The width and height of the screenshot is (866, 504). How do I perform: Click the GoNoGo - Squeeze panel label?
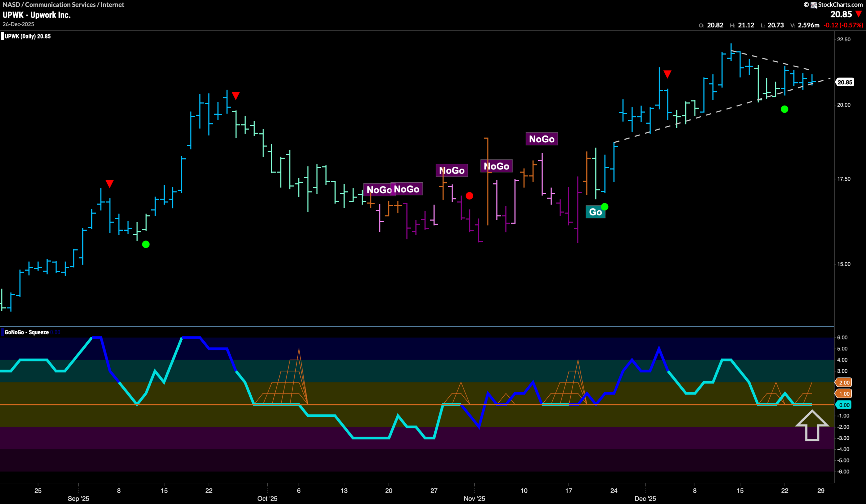(x=26, y=332)
